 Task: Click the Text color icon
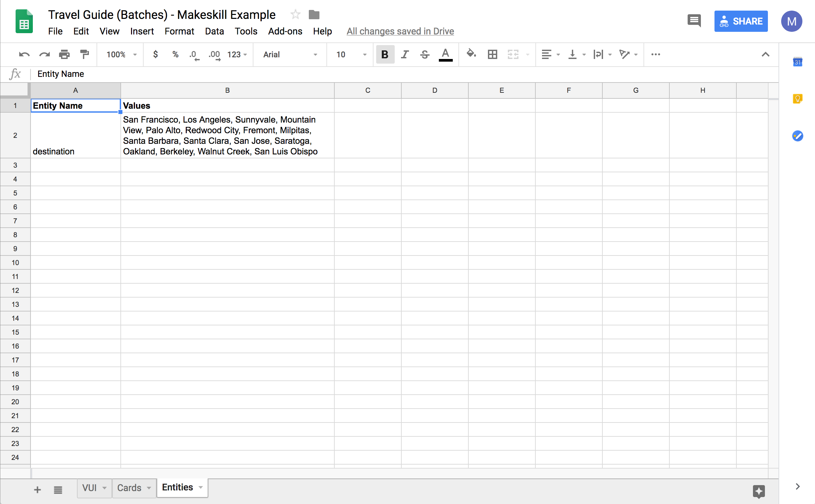(x=445, y=54)
